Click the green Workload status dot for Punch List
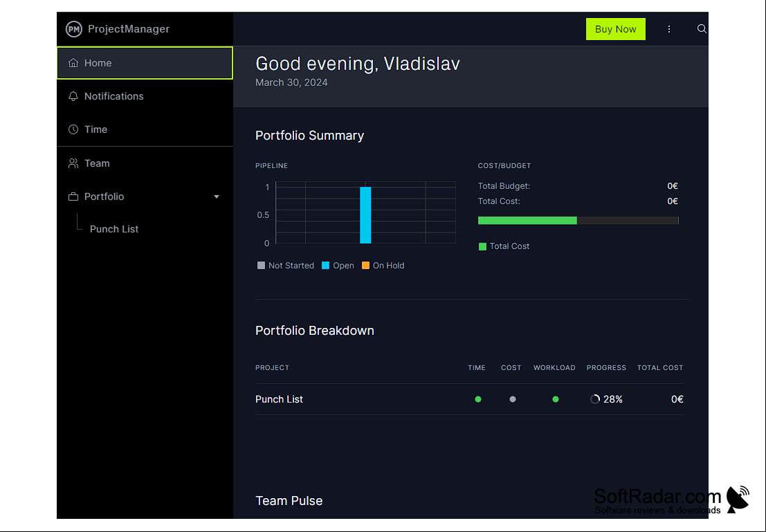Screen dimensions: 766x532 tap(556, 399)
